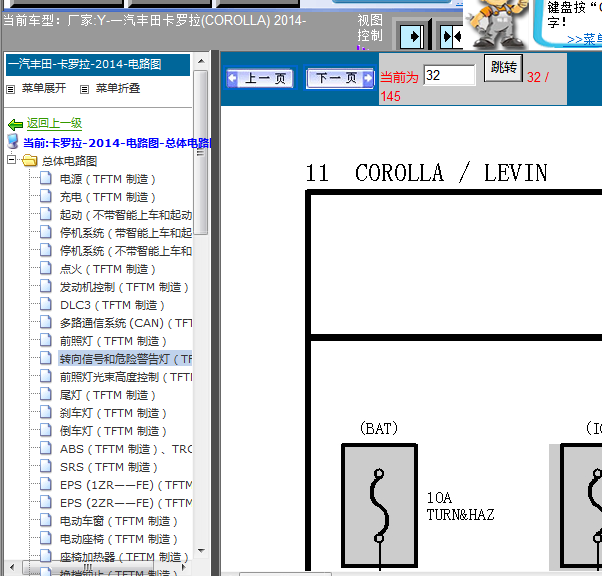Click the page icon beside 电源
This screenshot has height=576, width=602.
pos(46,178)
